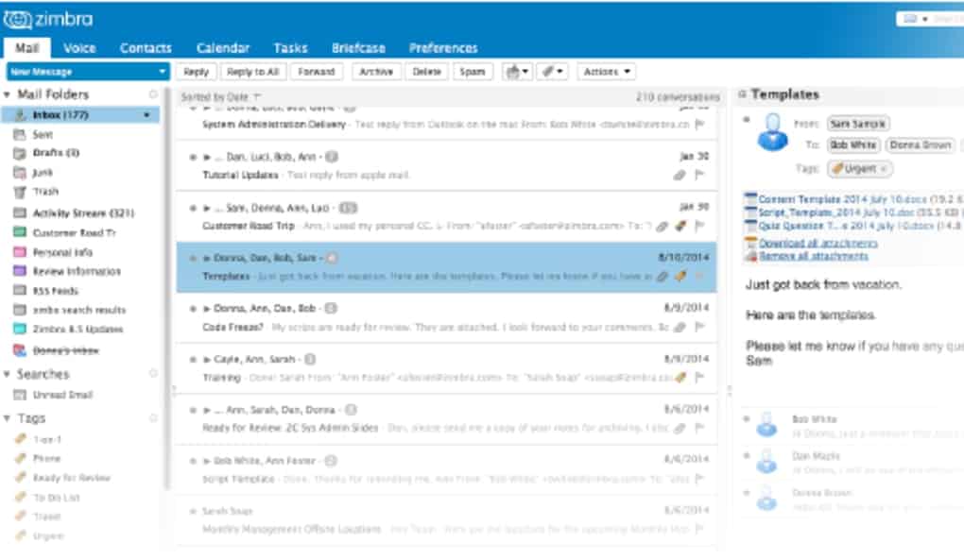Click the pink Personal Info folder icon

click(20, 252)
